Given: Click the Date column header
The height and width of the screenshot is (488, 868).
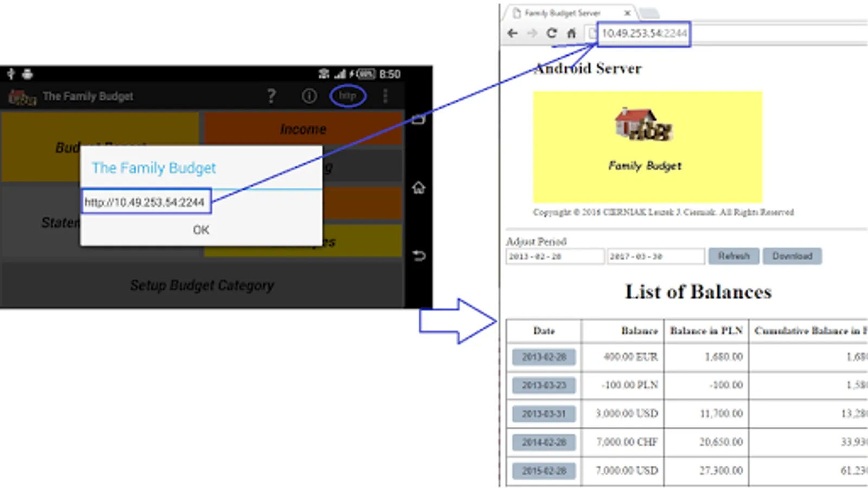Looking at the screenshot, I should coord(544,331).
